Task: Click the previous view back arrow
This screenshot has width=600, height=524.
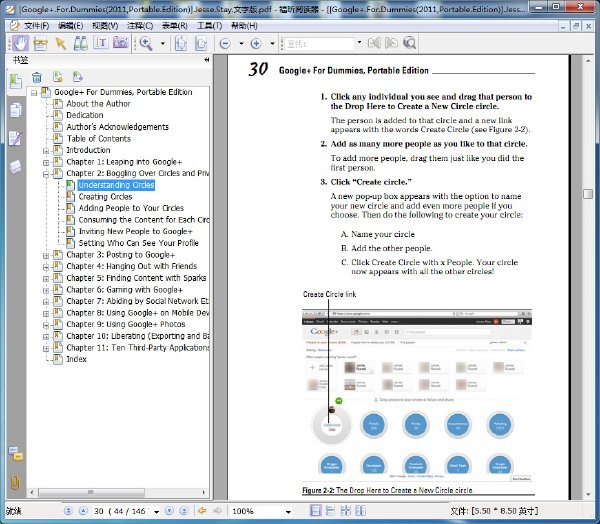Action: point(202,511)
